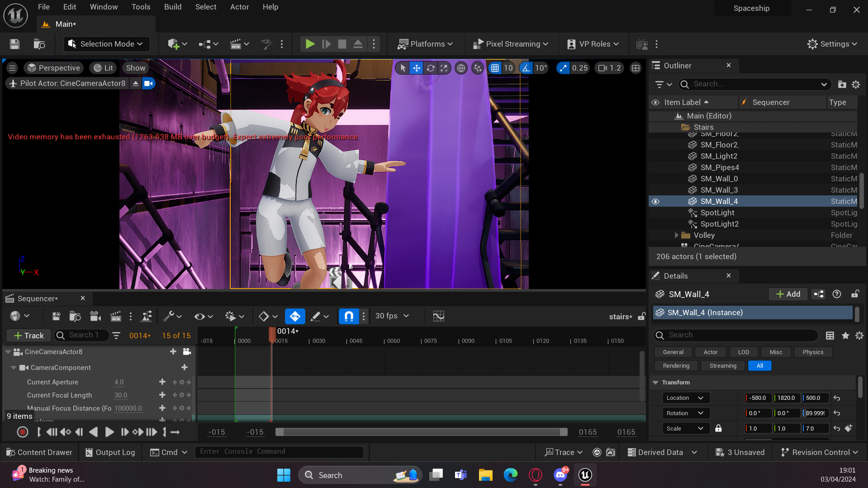Click the Eject icon in the play controls
The image size is (868, 488).
click(358, 44)
